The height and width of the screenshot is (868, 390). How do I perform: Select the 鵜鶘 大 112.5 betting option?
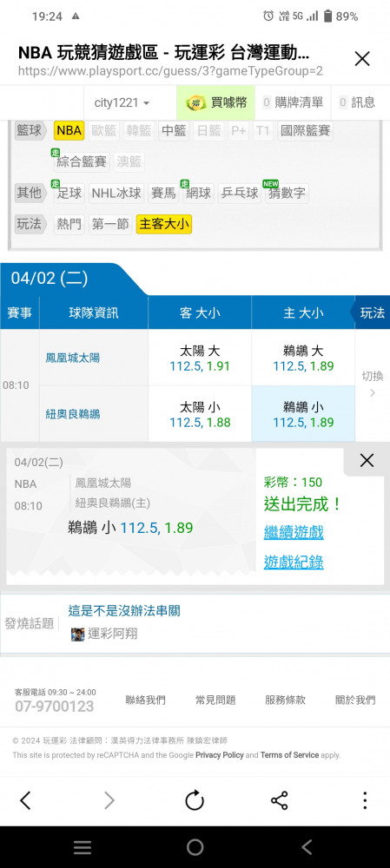coord(303,358)
